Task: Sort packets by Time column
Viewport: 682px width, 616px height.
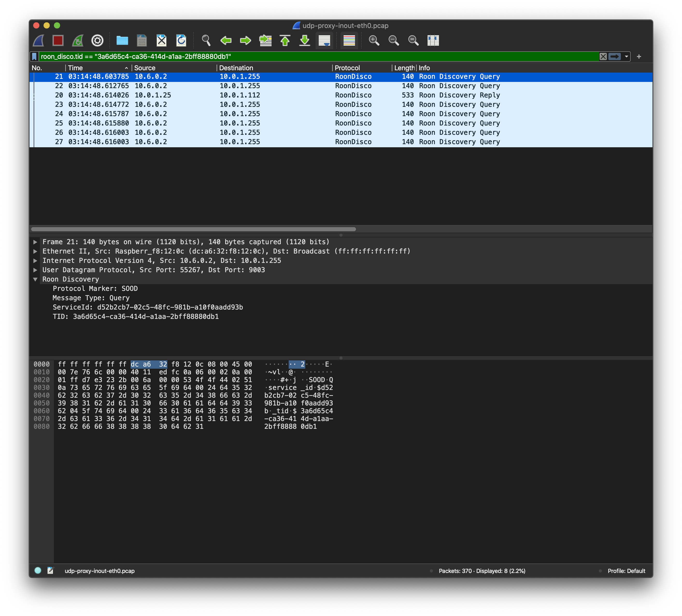Action: (98, 68)
